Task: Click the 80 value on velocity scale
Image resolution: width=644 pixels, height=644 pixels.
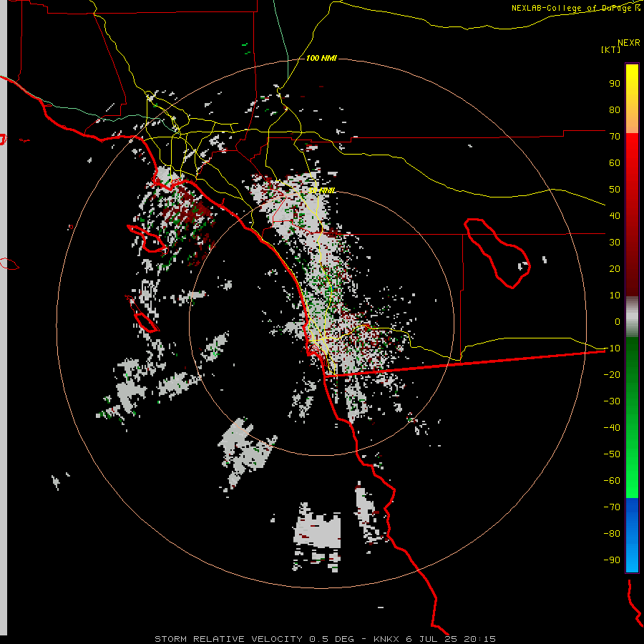Action: click(615, 109)
